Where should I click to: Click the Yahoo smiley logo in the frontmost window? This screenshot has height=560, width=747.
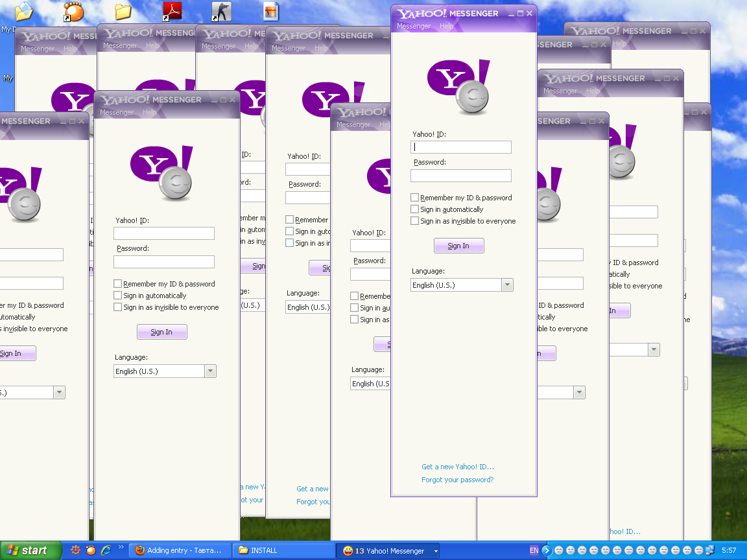coord(458,87)
